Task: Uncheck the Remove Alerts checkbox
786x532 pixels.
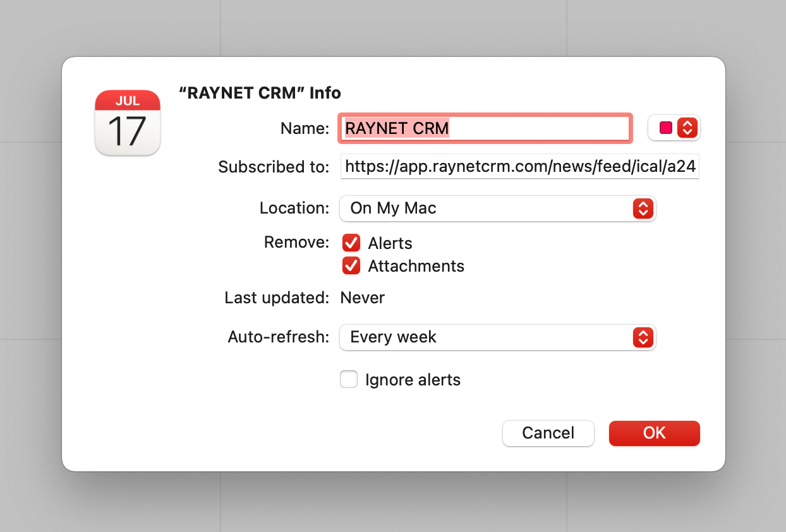Action: tap(351, 243)
